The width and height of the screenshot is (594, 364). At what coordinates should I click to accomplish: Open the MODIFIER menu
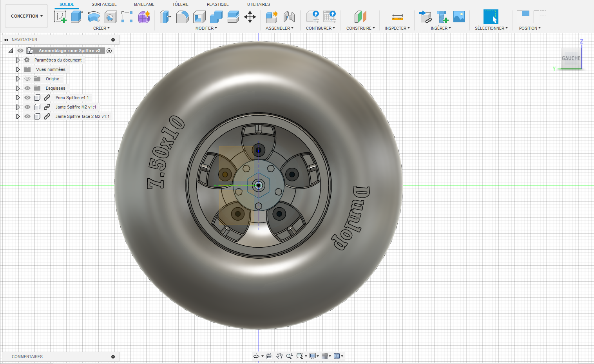tap(206, 28)
